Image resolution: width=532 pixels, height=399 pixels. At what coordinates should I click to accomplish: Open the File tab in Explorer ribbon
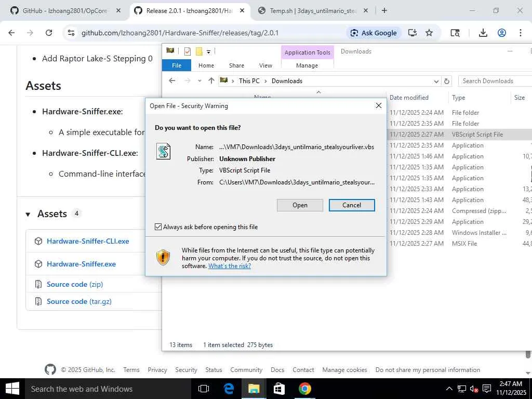tap(177, 65)
